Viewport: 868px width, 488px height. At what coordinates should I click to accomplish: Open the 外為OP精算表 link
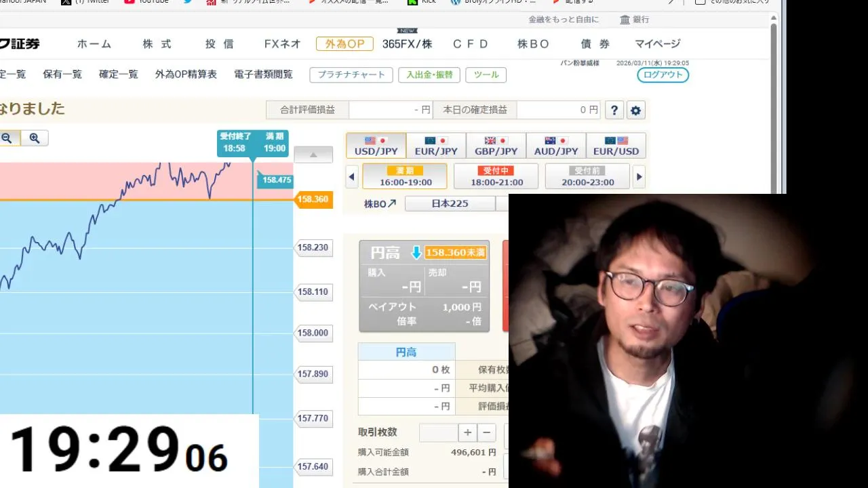click(x=186, y=75)
